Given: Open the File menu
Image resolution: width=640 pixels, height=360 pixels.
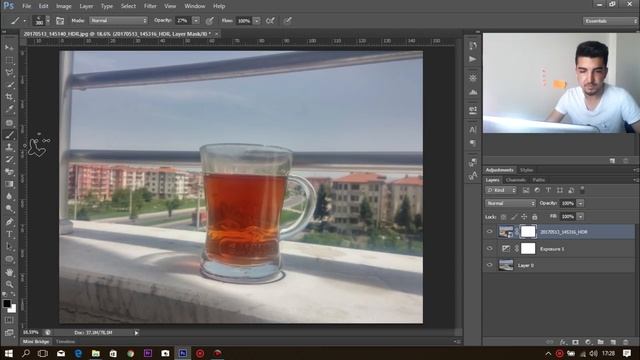Looking at the screenshot, I should pos(27,6).
